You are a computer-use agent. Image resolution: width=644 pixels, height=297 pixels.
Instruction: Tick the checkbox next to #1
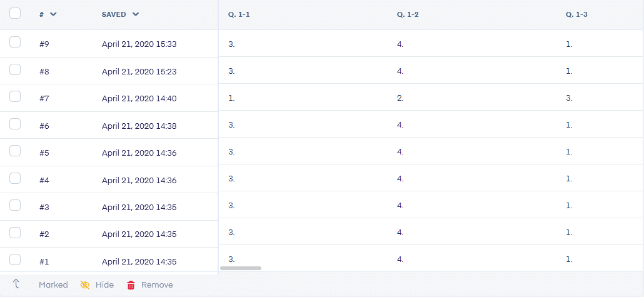coord(15,259)
